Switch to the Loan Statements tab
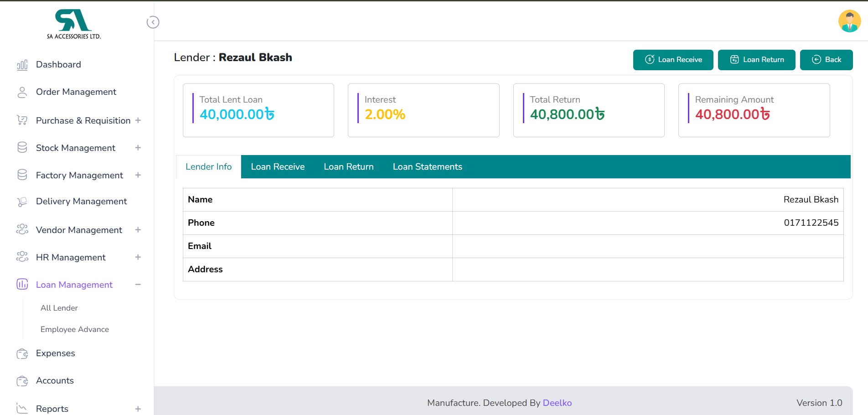Screen dimensions: 868x415 click(x=427, y=167)
